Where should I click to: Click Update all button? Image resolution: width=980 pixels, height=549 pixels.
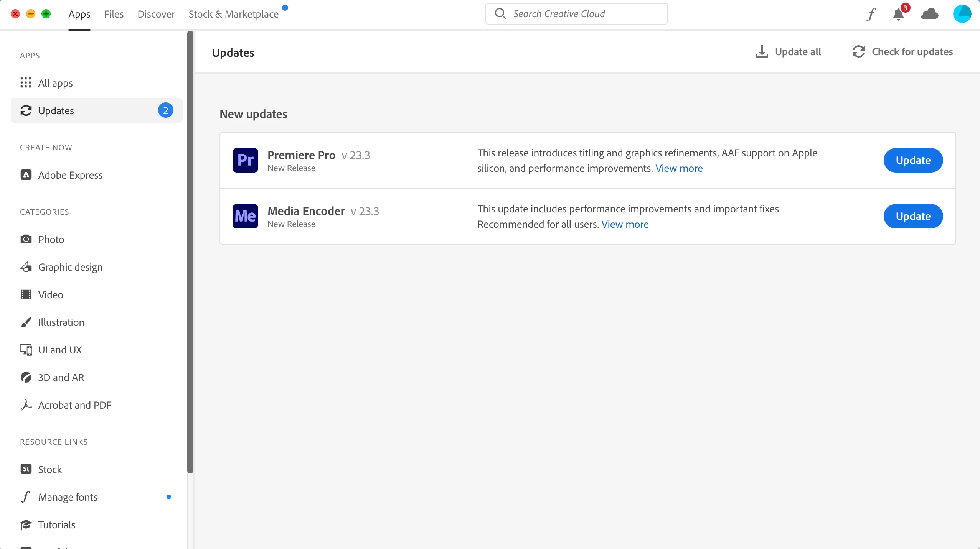(x=789, y=52)
